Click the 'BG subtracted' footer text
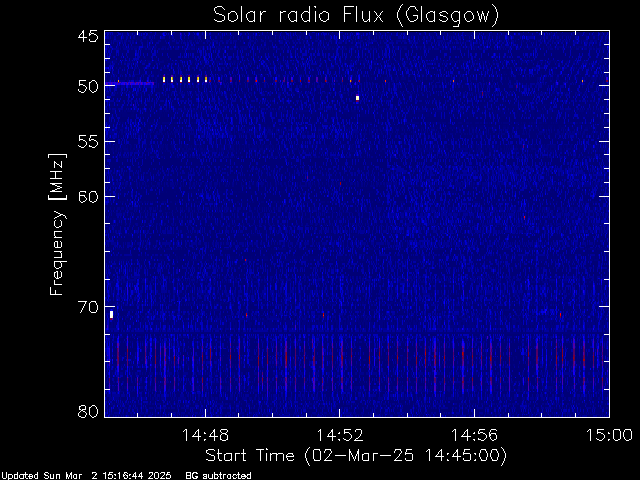Screen dimensions: 640x480 [218, 476]
